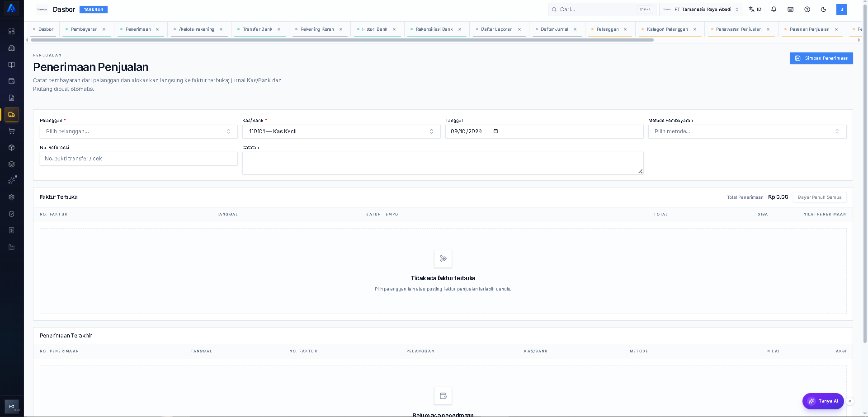Open the keyboard shortcuts icon
868x417 pixels.
[791, 9]
